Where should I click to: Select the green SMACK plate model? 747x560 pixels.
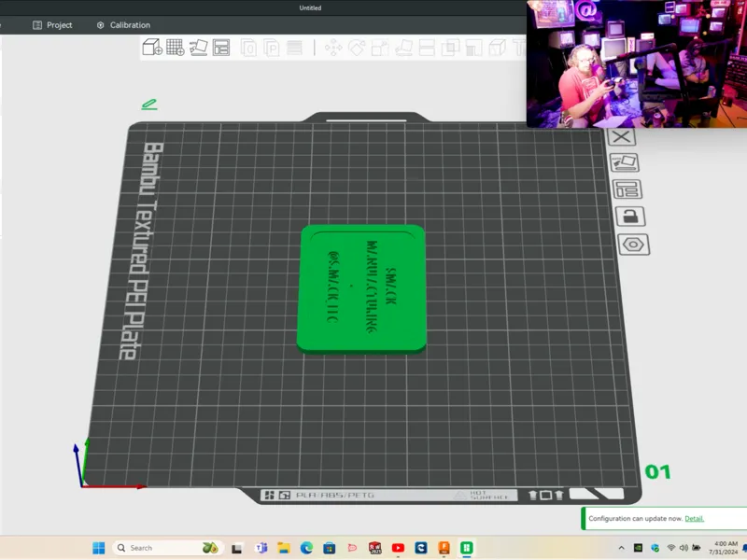pos(361,289)
